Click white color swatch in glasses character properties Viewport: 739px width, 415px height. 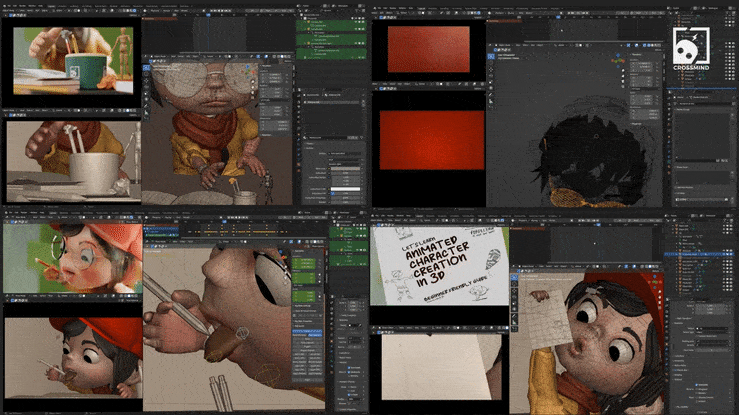345,189
